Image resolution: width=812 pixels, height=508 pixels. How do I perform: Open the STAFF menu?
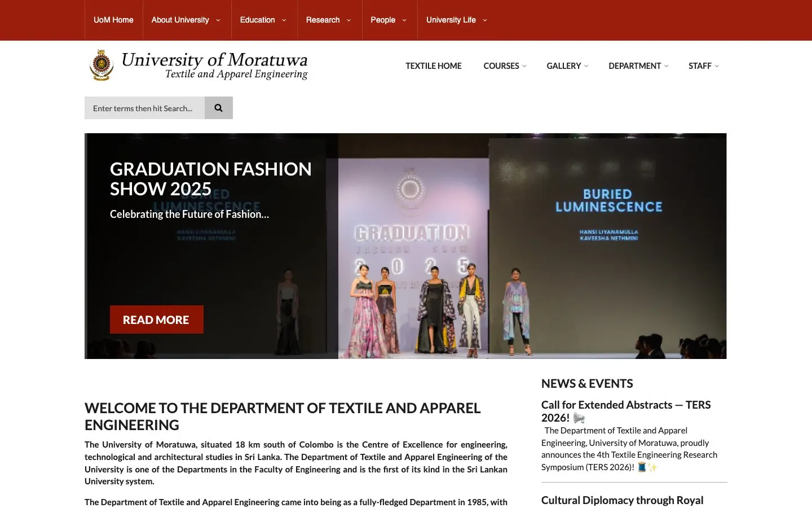(700, 66)
